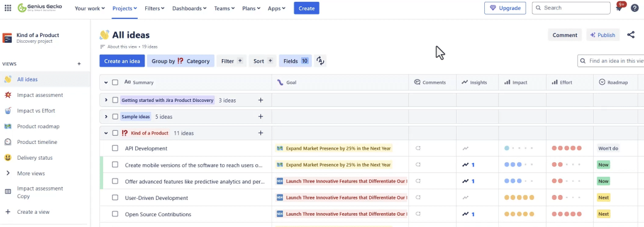Collapse all groups with header chevron
Image resolution: width=644 pixels, height=227 pixels.
point(106,82)
